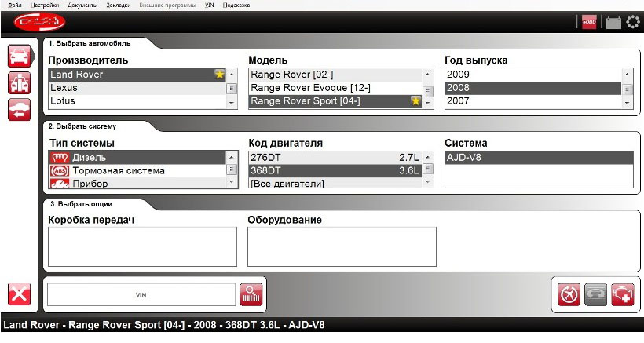Open the VIN menu
Image resolution: width=644 pixels, height=343 pixels.
pos(210,5)
